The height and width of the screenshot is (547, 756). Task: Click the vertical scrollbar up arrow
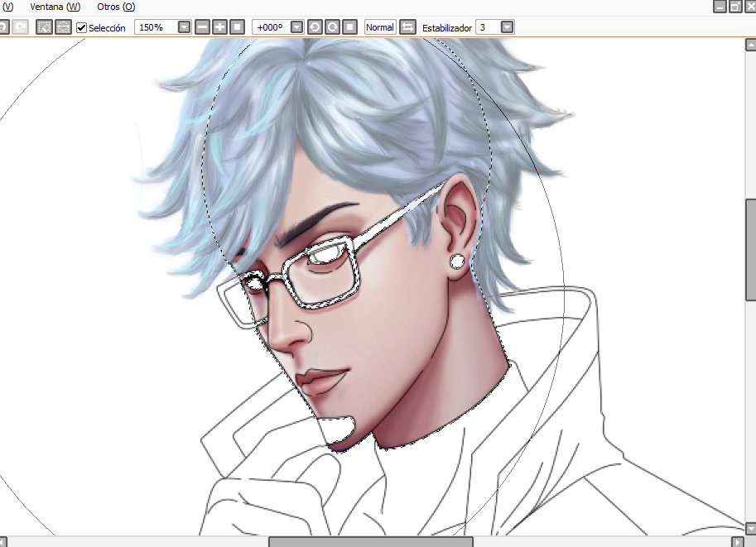click(x=751, y=45)
